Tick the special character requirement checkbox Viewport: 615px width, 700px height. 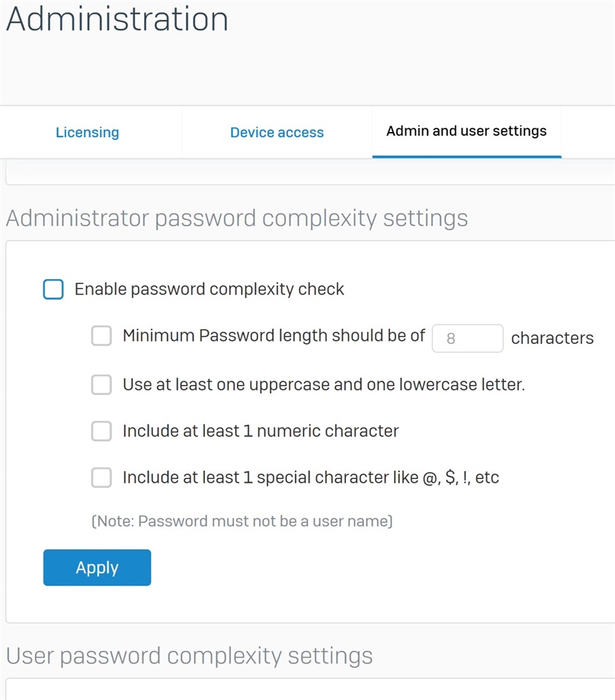(101, 477)
